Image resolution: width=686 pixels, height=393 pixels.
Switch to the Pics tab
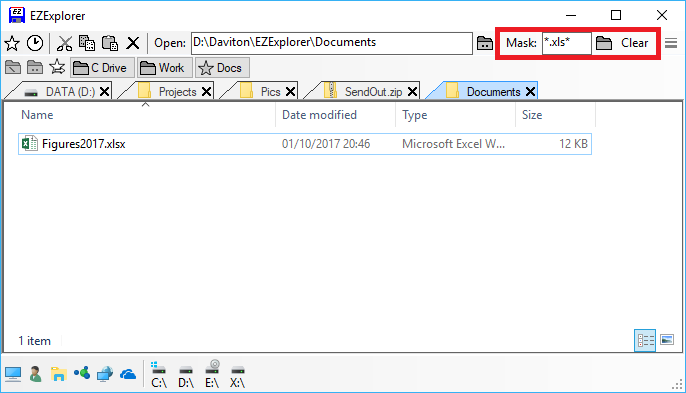(262, 91)
